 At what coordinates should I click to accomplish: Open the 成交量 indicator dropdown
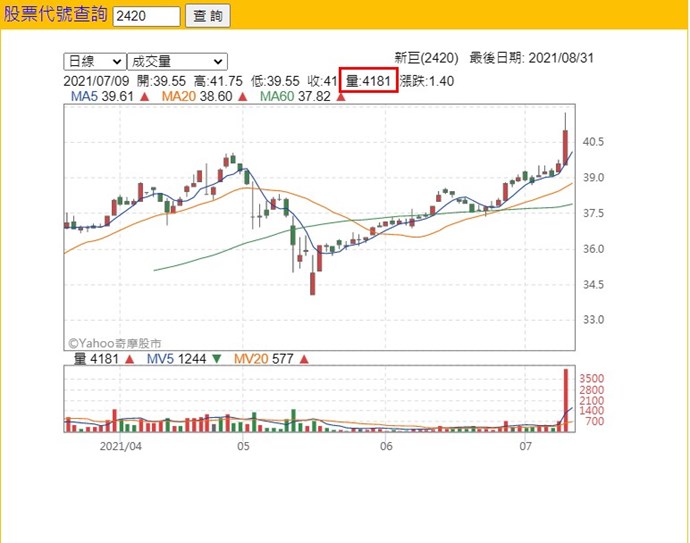tap(177, 62)
